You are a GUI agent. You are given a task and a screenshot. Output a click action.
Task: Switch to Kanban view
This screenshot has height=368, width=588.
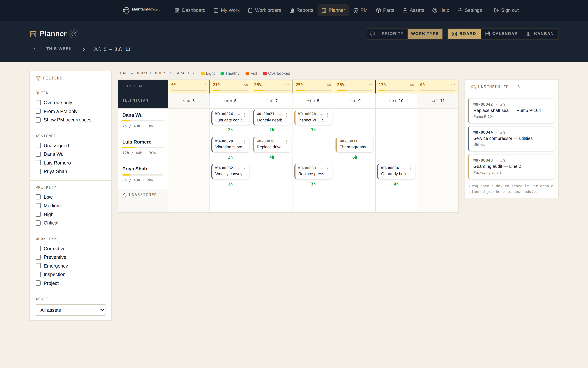(540, 34)
